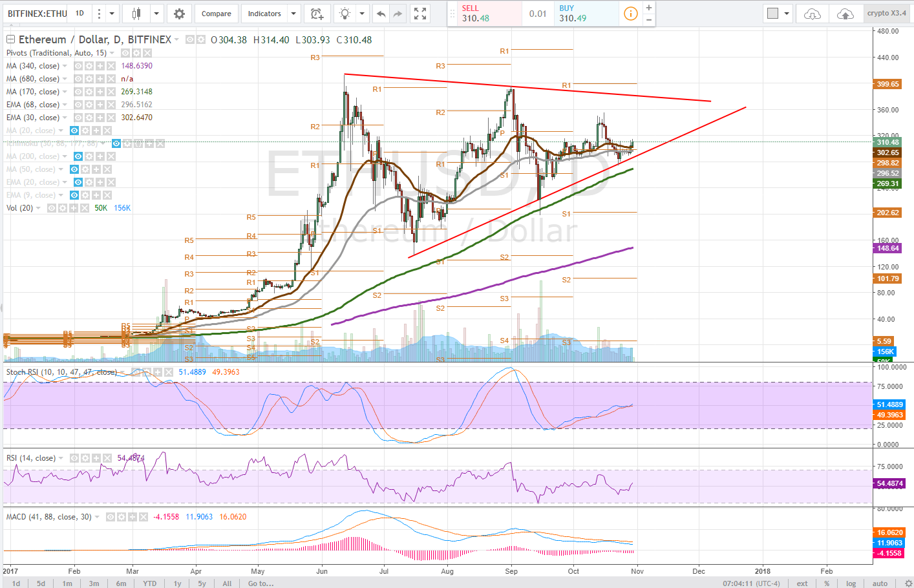914x588 pixels.
Task: Select the 1d time range
Action: [16, 583]
